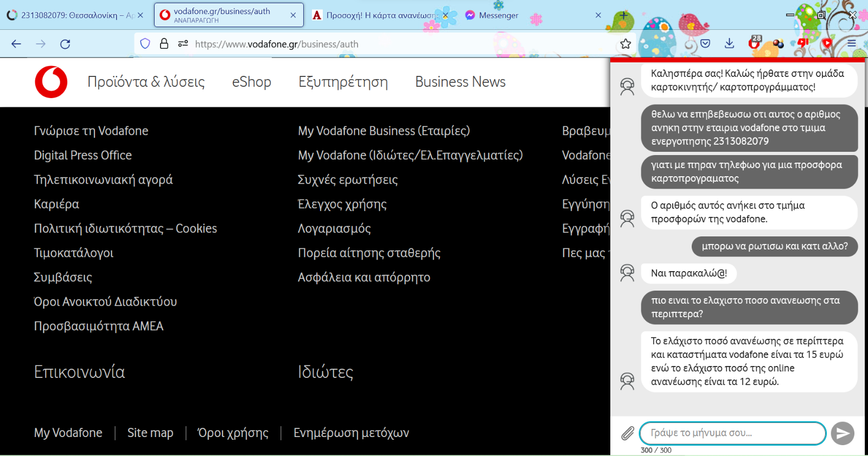
Task: Open the Πορεία αίτησης σταθερής link
Action: click(x=369, y=253)
